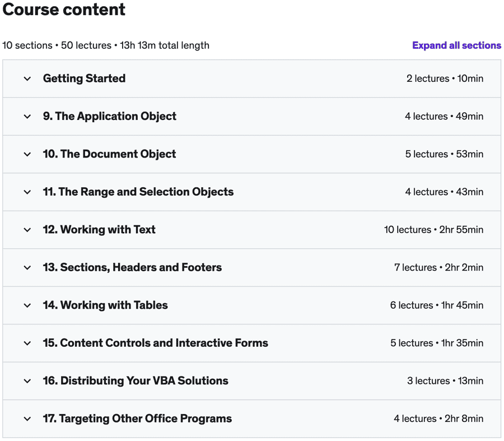The width and height of the screenshot is (504, 441).
Task: Expand chevron for Range and Selection Objects
Action: (x=27, y=192)
